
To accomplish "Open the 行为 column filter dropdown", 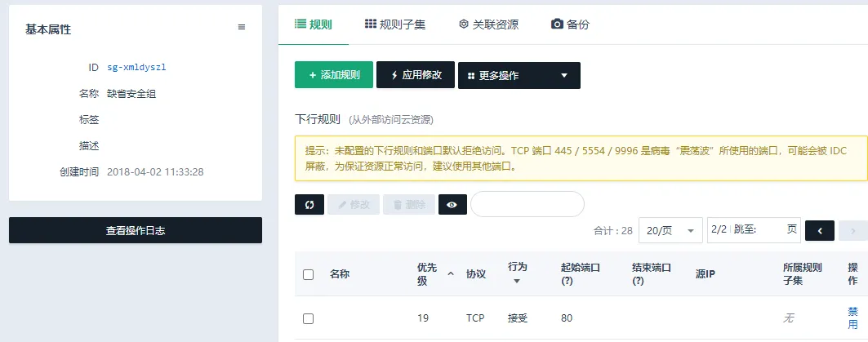I will [517, 282].
